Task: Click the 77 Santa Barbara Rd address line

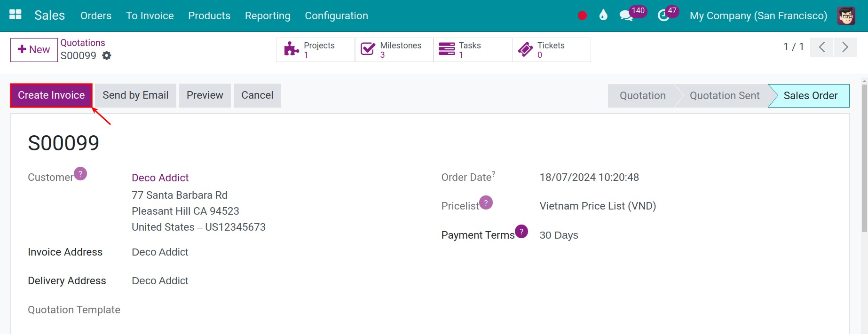Action: coord(180,195)
